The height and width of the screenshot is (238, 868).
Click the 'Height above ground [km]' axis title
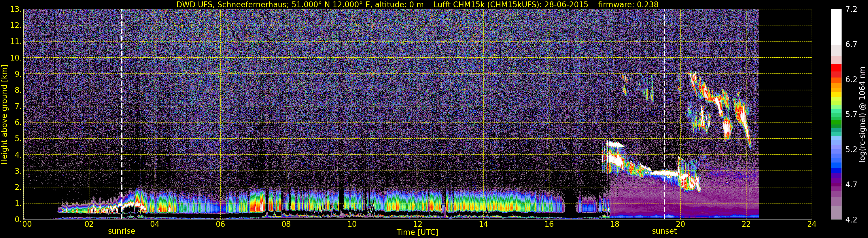click(4, 115)
